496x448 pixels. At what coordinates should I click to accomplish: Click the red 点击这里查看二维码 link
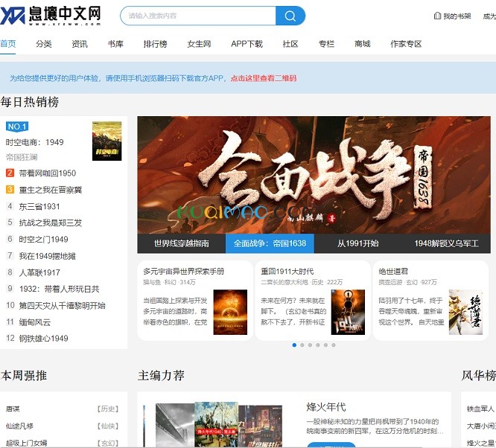264,78
